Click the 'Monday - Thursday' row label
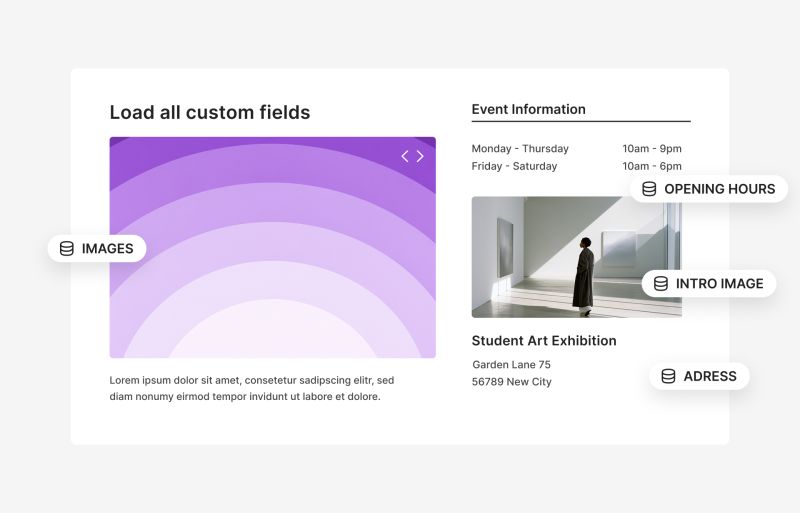The width and height of the screenshot is (800, 513). pyautogui.click(x=520, y=149)
